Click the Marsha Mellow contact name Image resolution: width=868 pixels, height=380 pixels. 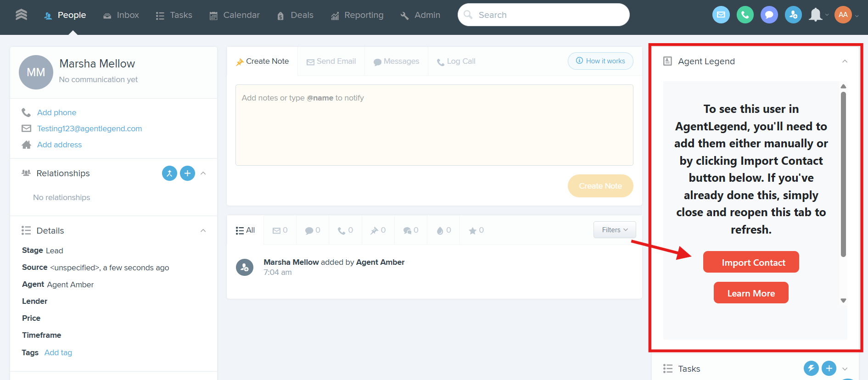[97, 64]
